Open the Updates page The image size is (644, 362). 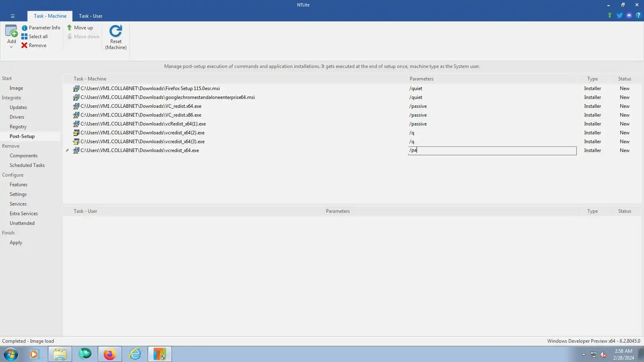pyautogui.click(x=18, y=107)
